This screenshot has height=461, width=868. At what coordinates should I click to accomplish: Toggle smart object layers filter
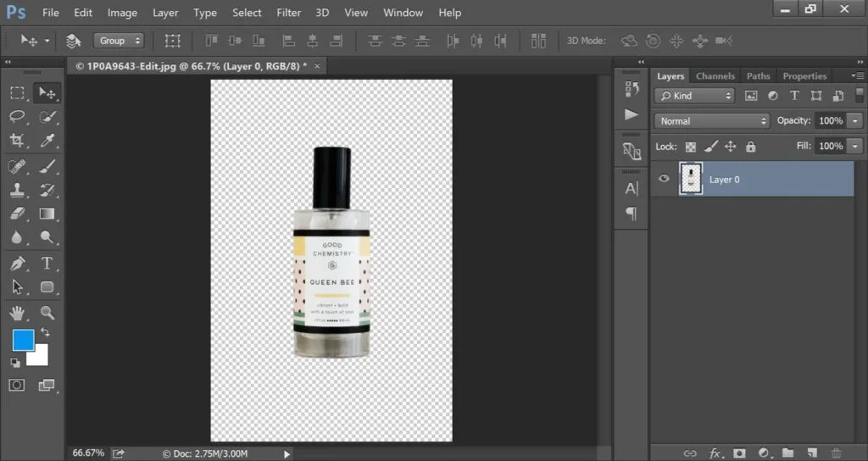pyautogui.click(x=838, y=96)
